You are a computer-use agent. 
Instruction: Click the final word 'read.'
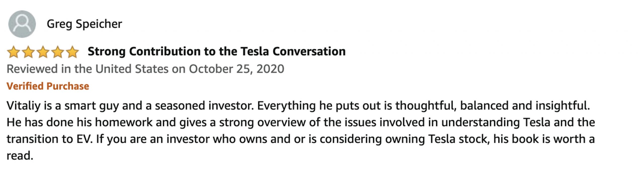[20, 156]
